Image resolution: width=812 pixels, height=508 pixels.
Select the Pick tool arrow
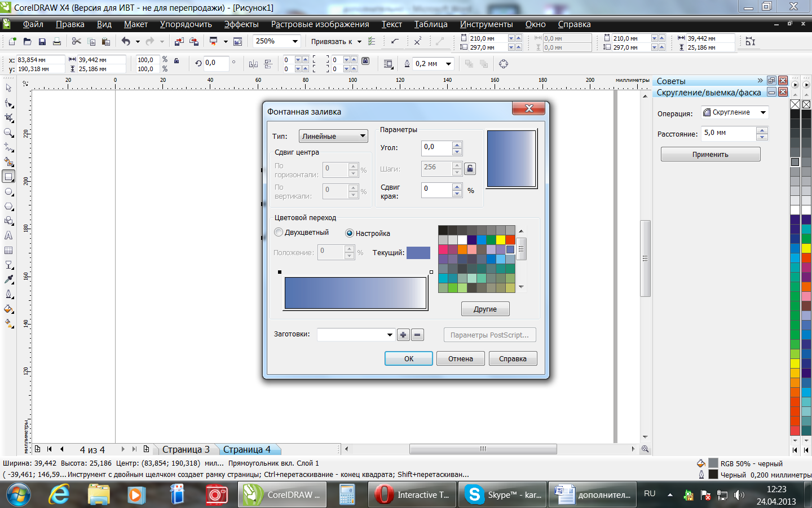8,88
